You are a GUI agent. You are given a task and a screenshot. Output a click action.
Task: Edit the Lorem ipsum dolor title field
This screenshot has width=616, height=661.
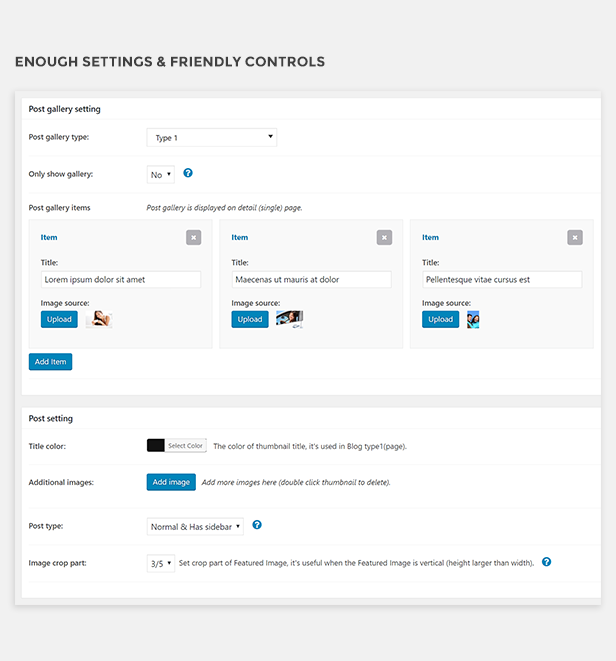click(121, 279)
